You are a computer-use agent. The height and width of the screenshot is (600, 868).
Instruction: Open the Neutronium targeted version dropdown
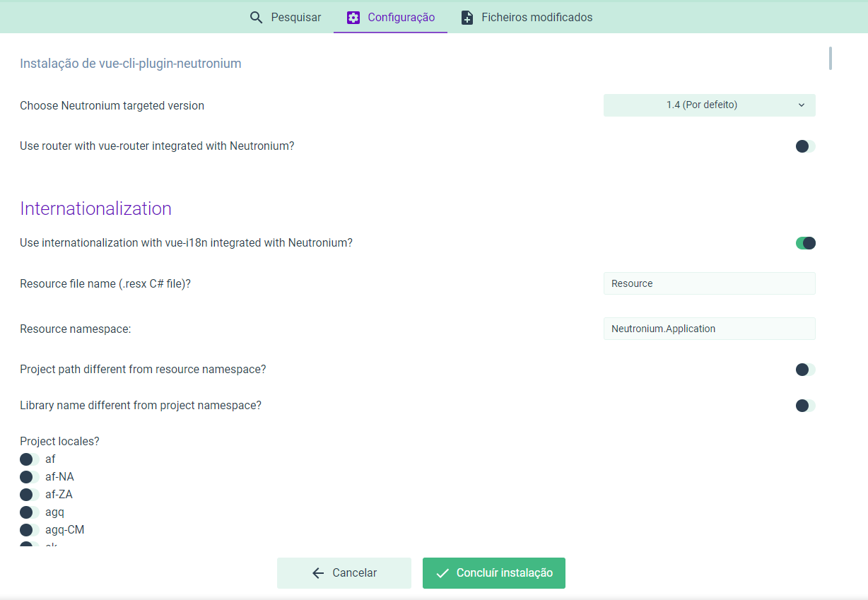[709, 105]
